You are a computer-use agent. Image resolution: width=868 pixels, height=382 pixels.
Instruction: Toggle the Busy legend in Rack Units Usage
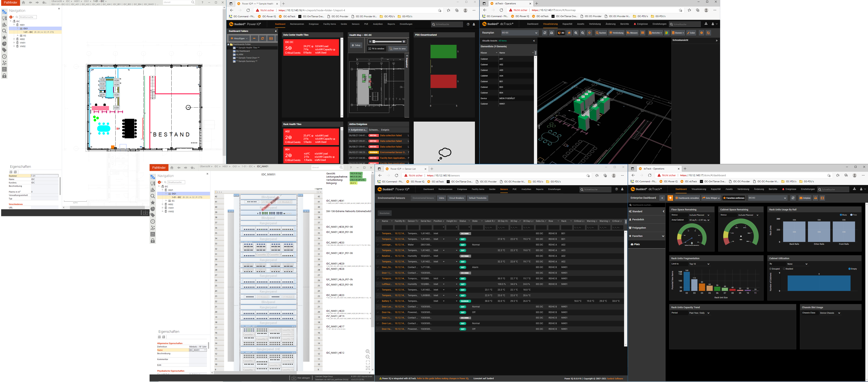843,215
